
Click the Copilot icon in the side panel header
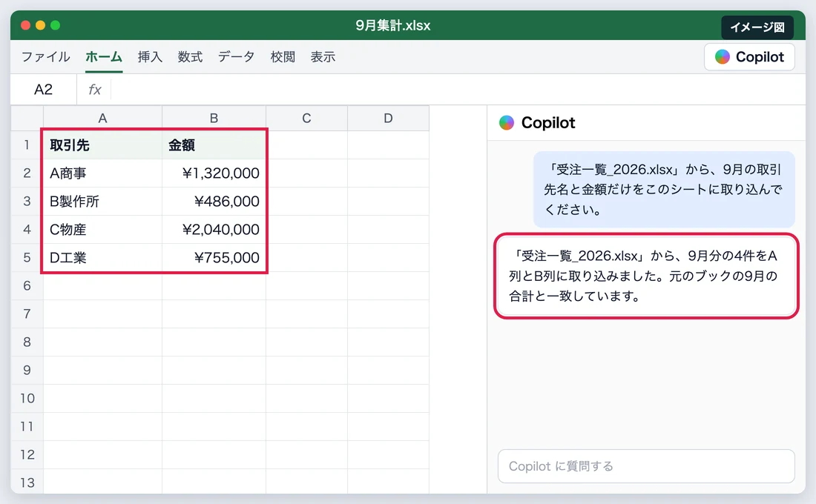click(507, 123)
